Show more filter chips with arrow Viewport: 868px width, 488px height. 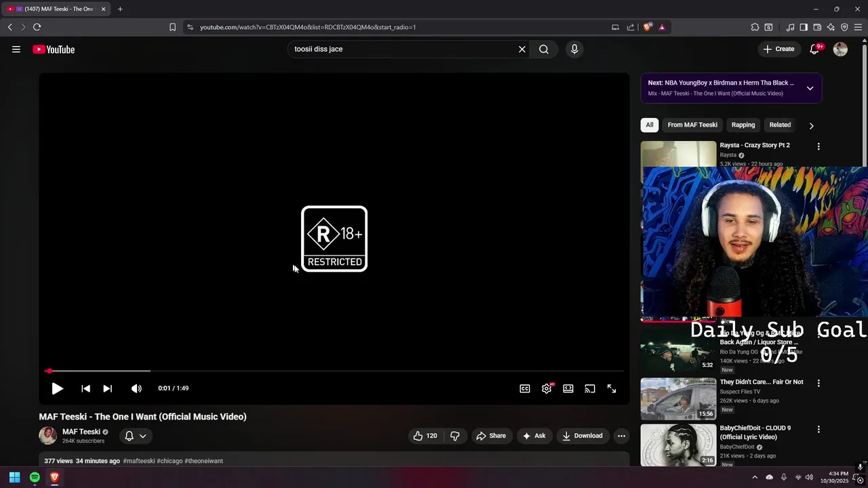point(811,125)
